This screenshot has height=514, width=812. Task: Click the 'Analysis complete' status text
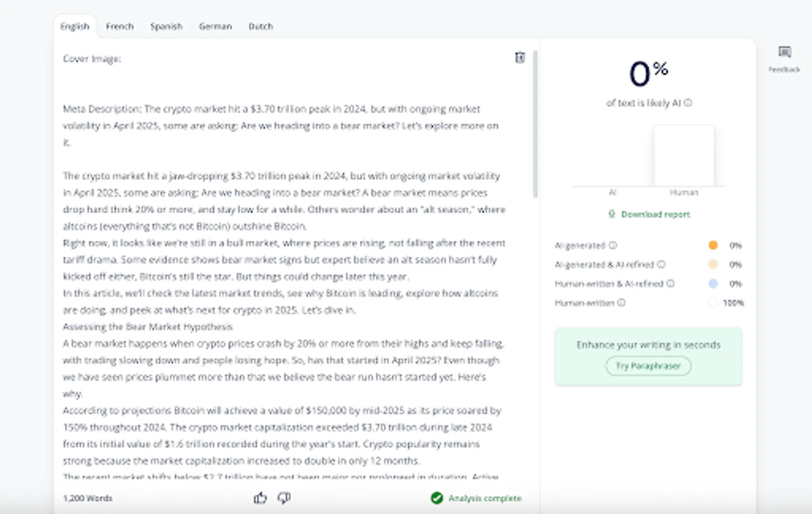click(x=485, y=498)
